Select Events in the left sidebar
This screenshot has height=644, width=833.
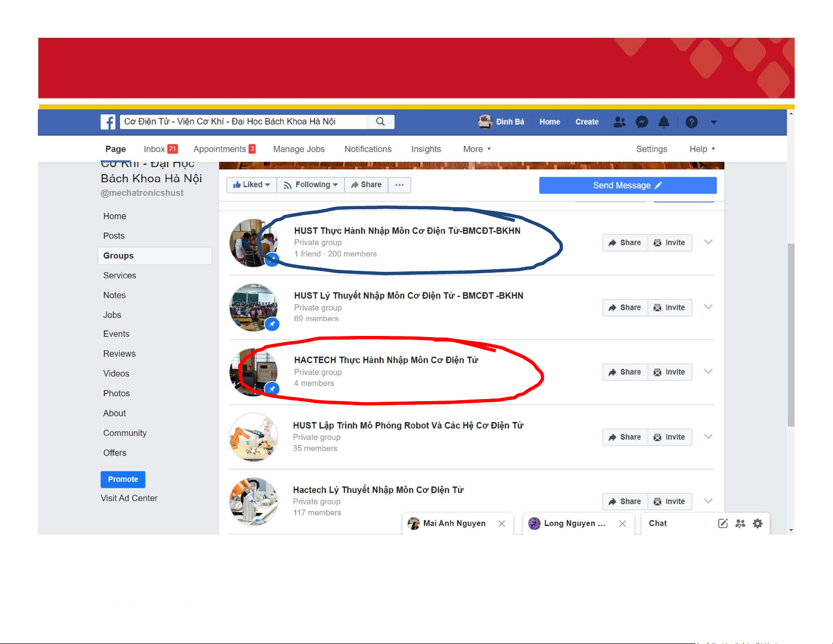click(116, 334)
